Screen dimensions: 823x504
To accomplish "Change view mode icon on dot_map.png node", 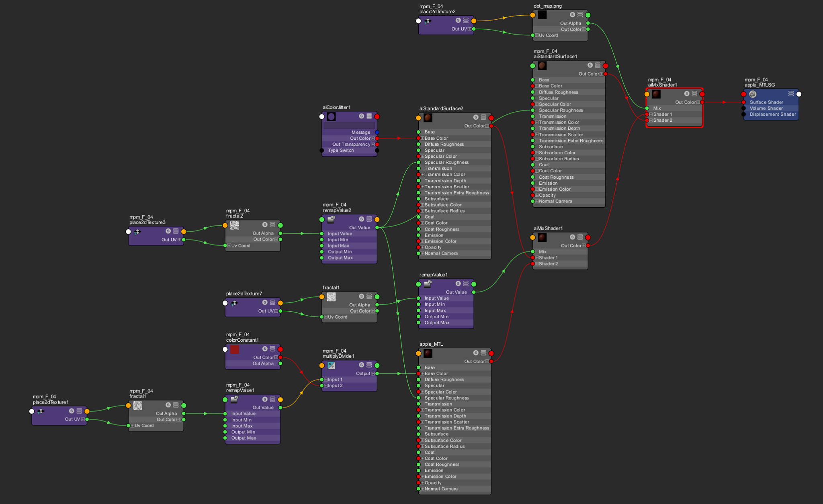I will [580, 14].
